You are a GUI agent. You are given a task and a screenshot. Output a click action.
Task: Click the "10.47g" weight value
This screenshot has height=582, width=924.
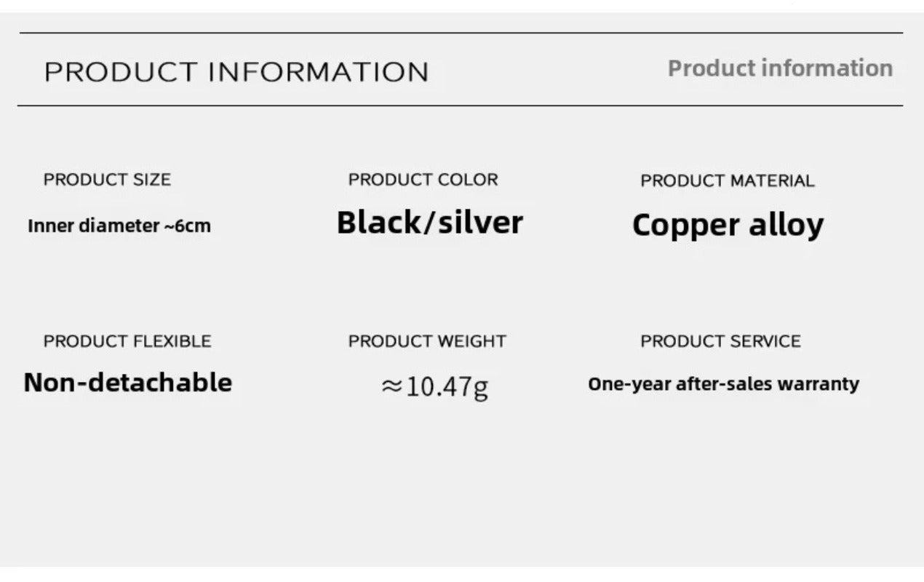[447, 386]
